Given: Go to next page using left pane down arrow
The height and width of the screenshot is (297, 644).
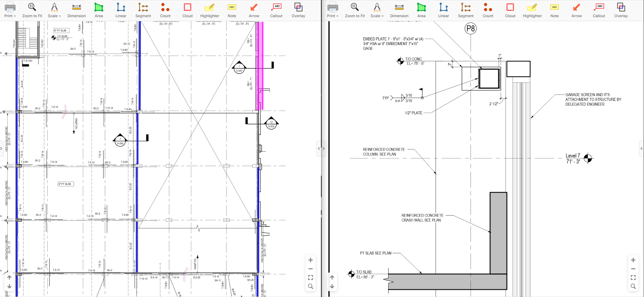Looking at the screenshot, I should point(9,286).
